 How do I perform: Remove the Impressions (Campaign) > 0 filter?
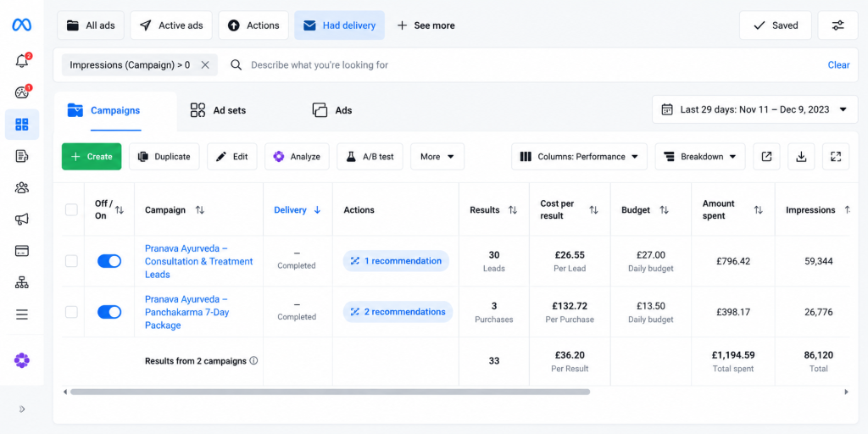205,64
